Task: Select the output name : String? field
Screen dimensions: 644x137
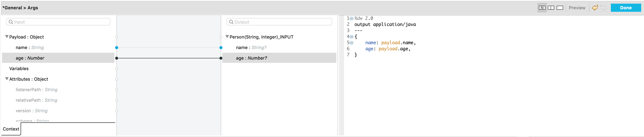Action: (x=251, y=48)
